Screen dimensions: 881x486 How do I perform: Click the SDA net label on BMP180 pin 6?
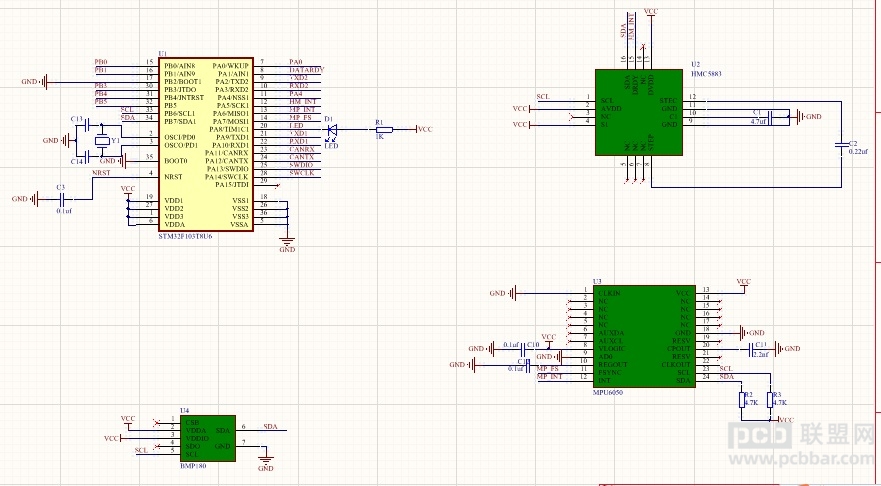(x=270, y=427)
